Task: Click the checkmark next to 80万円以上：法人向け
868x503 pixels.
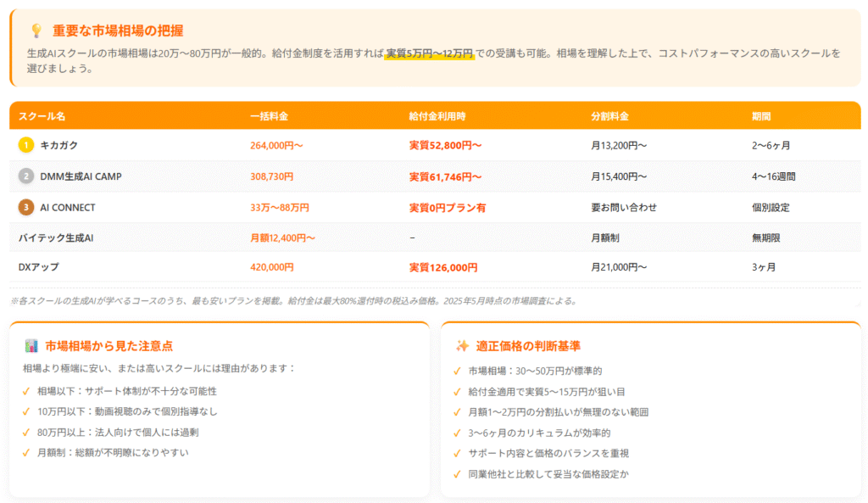Action: click(26, 432)
